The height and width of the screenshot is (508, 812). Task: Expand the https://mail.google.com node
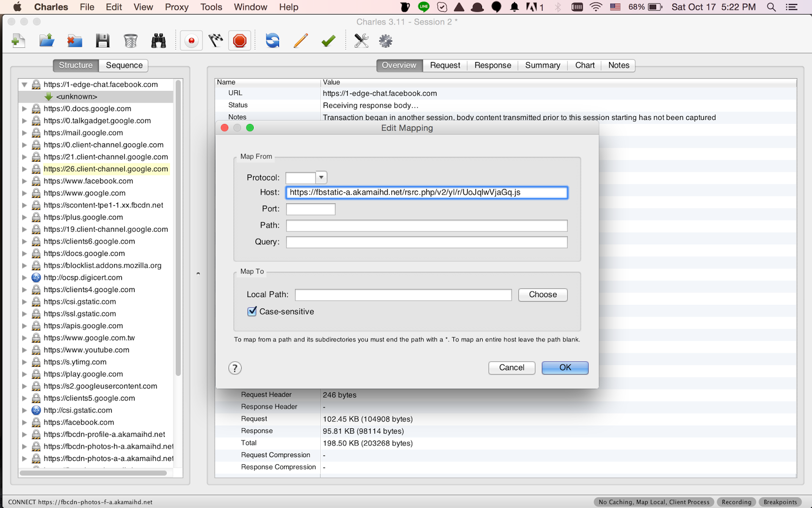pos(24,133)
